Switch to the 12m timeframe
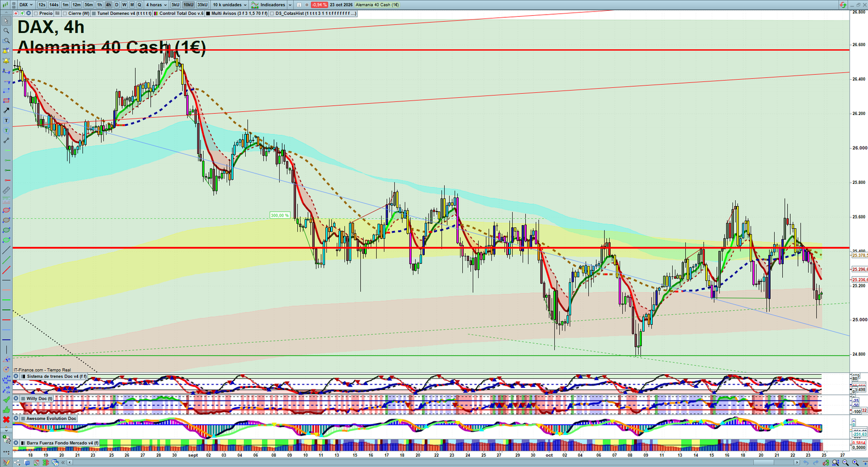This screenshot has width=868, height=467. [x=76, y=4]
